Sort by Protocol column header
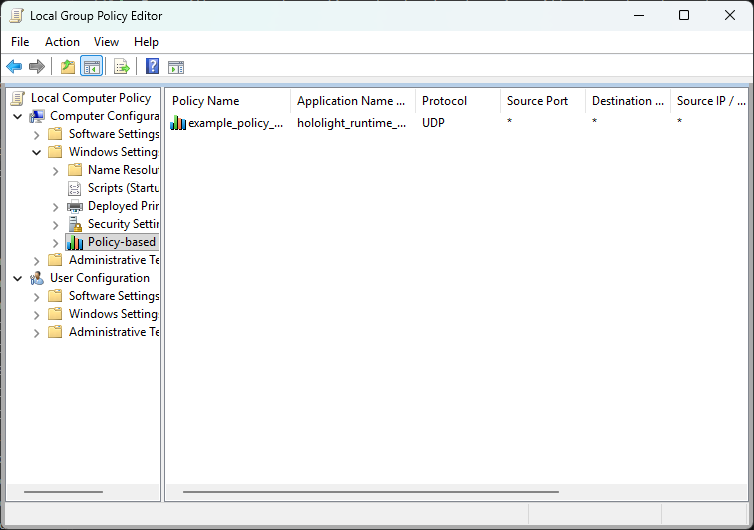This screenshot has width=754, height=530. coord(458,101)
